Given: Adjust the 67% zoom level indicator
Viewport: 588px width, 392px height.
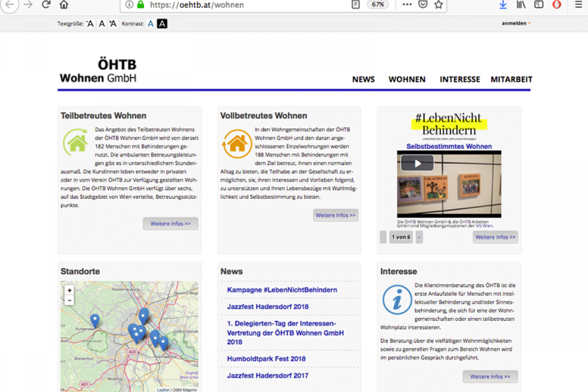Looking at the screenshot, I should click(378, 4).
